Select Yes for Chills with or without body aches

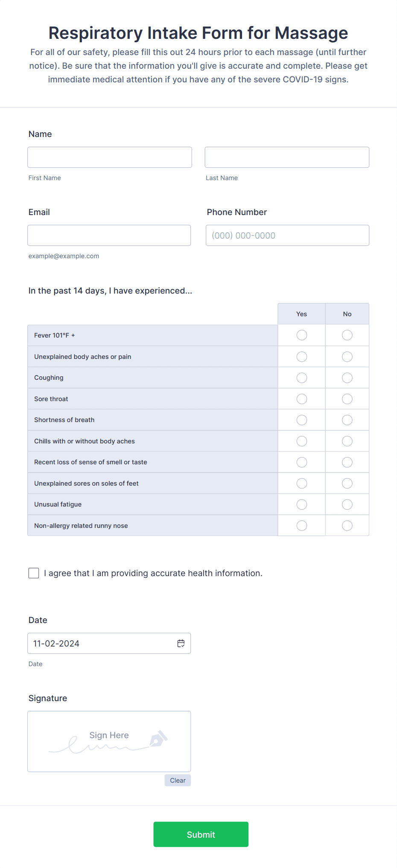coord(302,441)
